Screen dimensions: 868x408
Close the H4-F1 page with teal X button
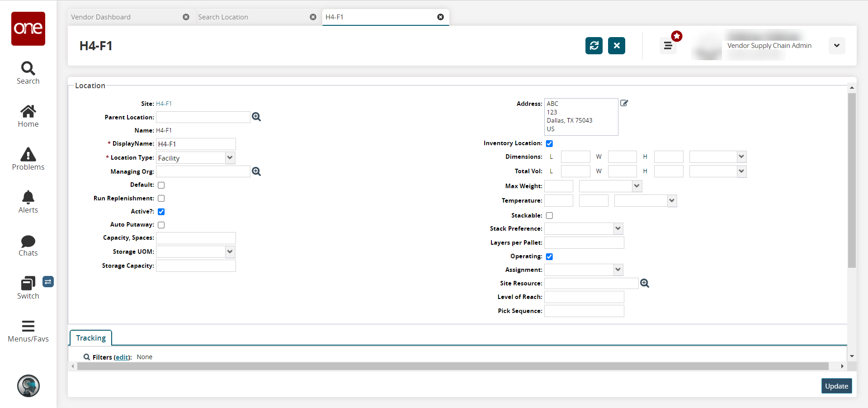click(617, 46)
